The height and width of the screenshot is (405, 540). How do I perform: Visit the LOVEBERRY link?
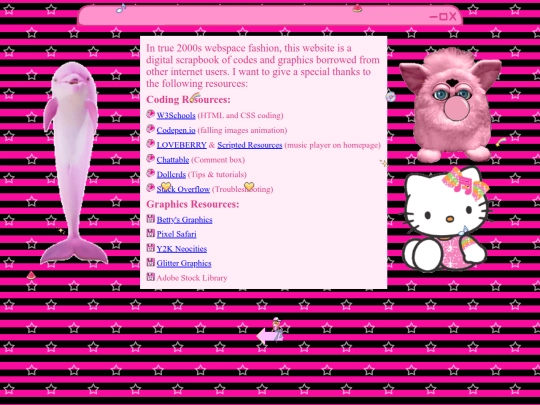(x=181, y=145)
